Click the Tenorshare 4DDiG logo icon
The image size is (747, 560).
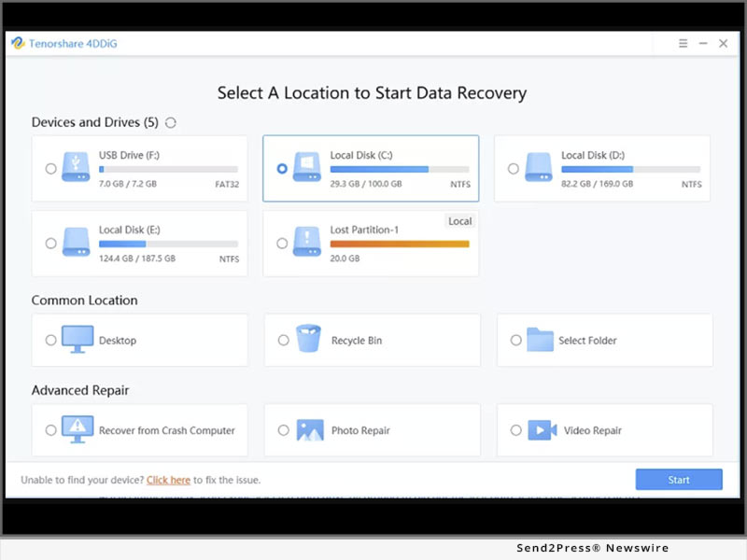[18, 43]
